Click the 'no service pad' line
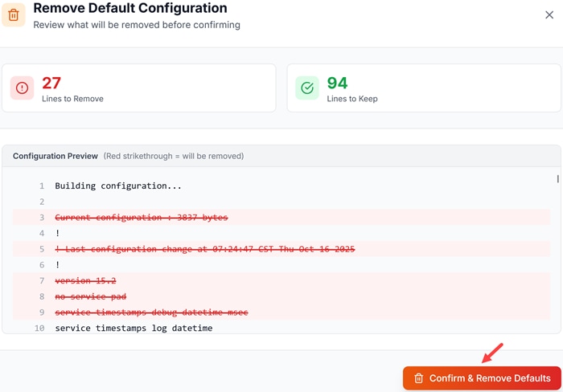 click(91, 296)
